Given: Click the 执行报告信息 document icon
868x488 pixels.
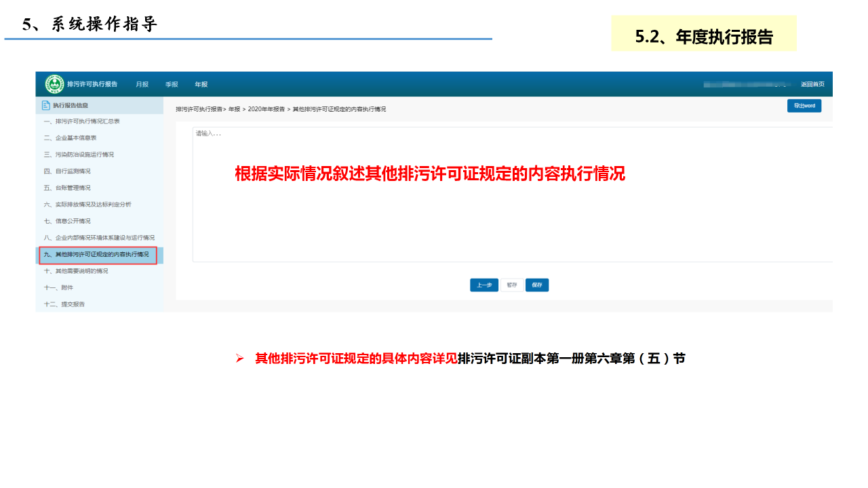Looking at the screenshot, I should point(46,105).
